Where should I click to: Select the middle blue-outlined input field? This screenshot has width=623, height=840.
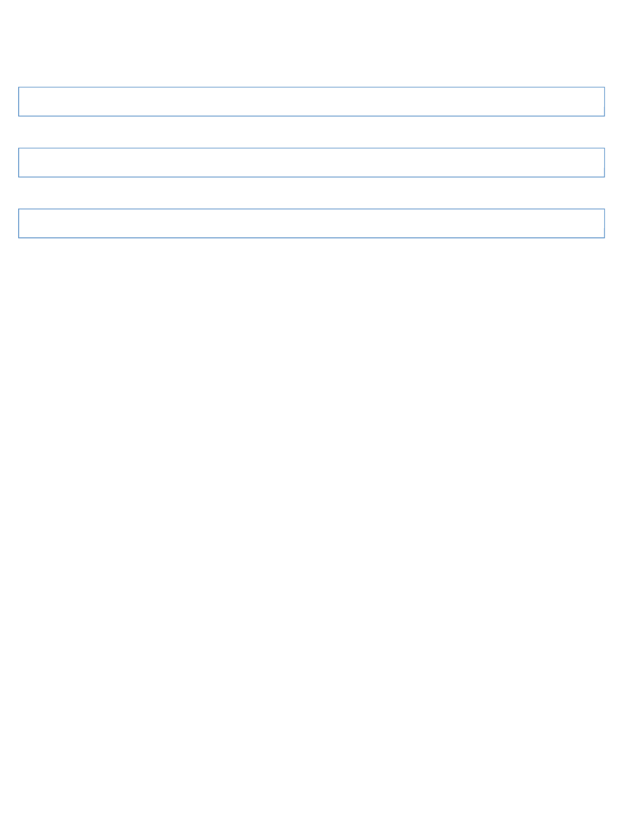pyautogui.click(x=311, y=162)
